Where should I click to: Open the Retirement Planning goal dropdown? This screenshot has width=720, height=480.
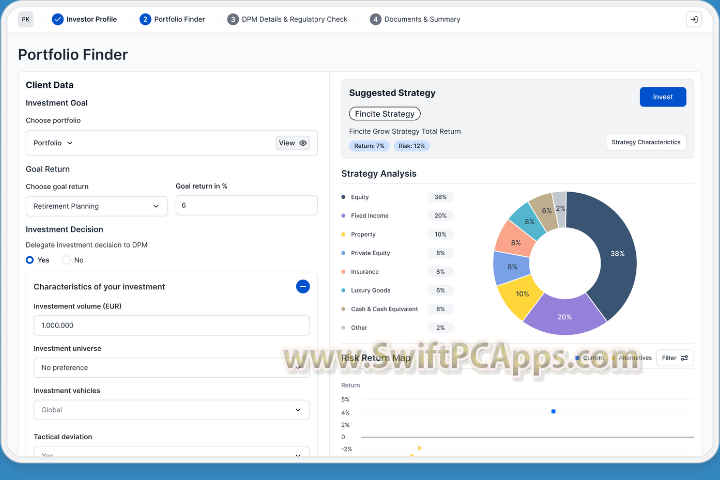[x=96, y=206]
